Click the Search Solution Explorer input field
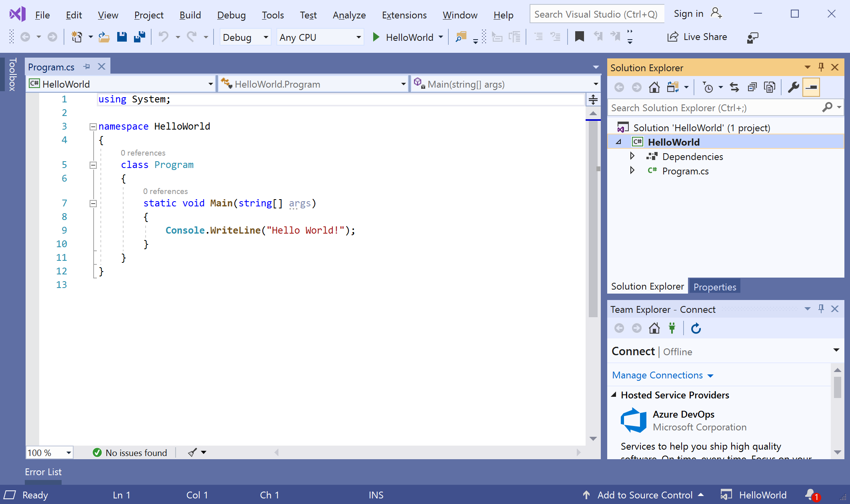The height and width of the screenshot is (504, 850). [x=718, y=107]
